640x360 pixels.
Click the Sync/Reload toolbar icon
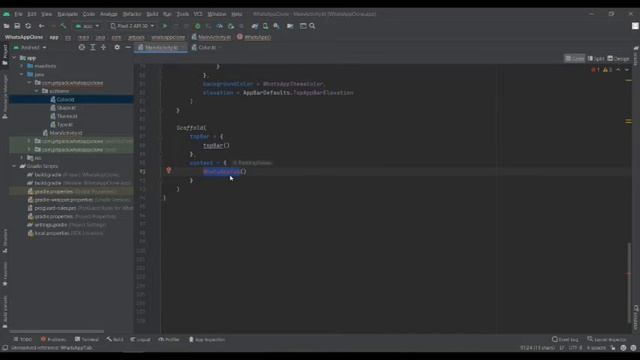(28, 26)
